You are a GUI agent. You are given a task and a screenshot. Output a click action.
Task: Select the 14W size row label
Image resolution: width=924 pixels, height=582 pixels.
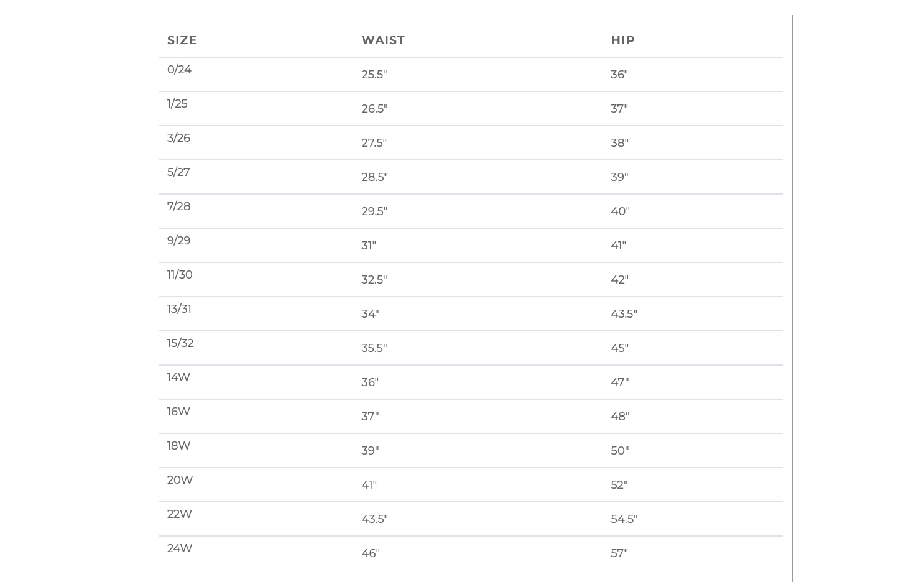click(x=178, y=377)
